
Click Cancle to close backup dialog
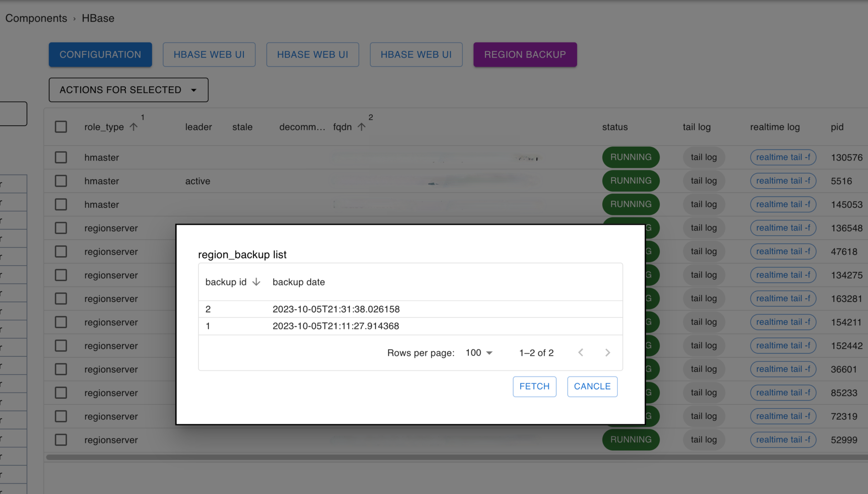pos(592,386)
